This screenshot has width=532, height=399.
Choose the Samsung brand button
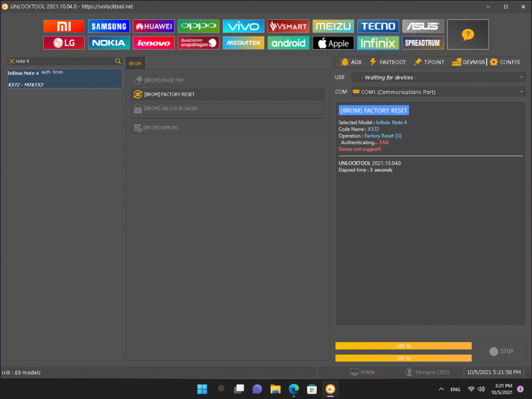click(x=109, y=26)
